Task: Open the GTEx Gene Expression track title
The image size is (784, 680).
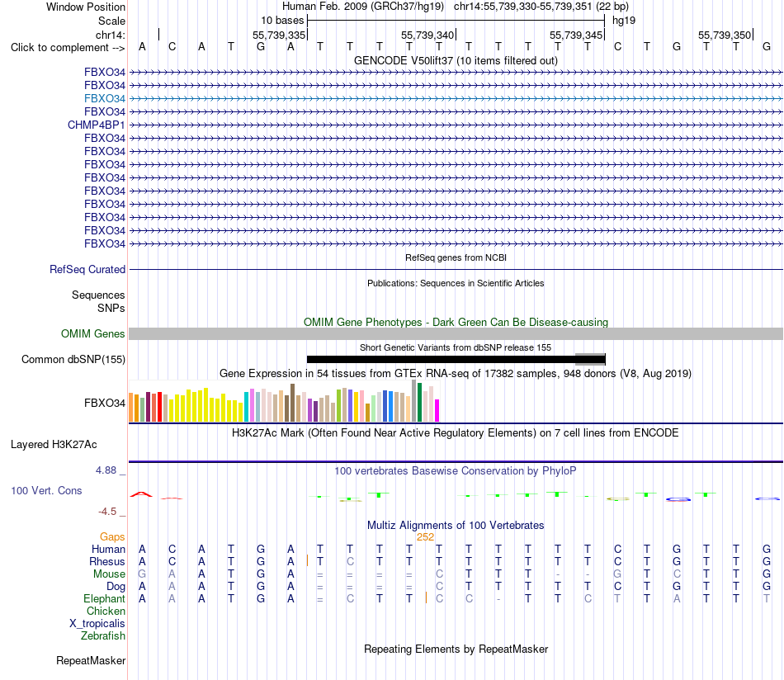Action: (x=456, y=374)
